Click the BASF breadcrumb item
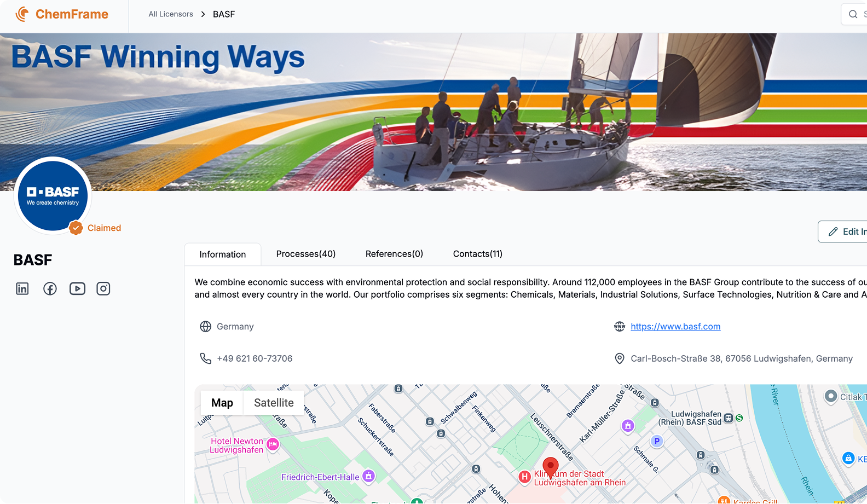This screenshot has height=504, width=867. (224, 14)
